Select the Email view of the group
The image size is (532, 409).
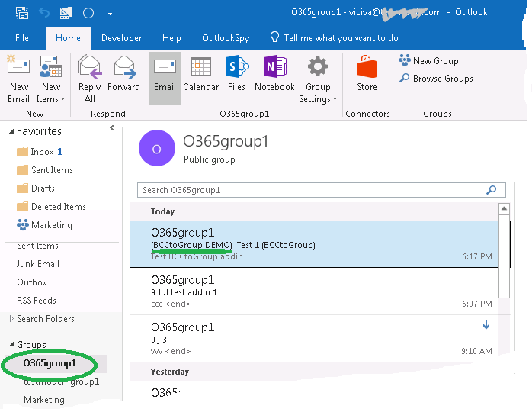click(165, 78)
